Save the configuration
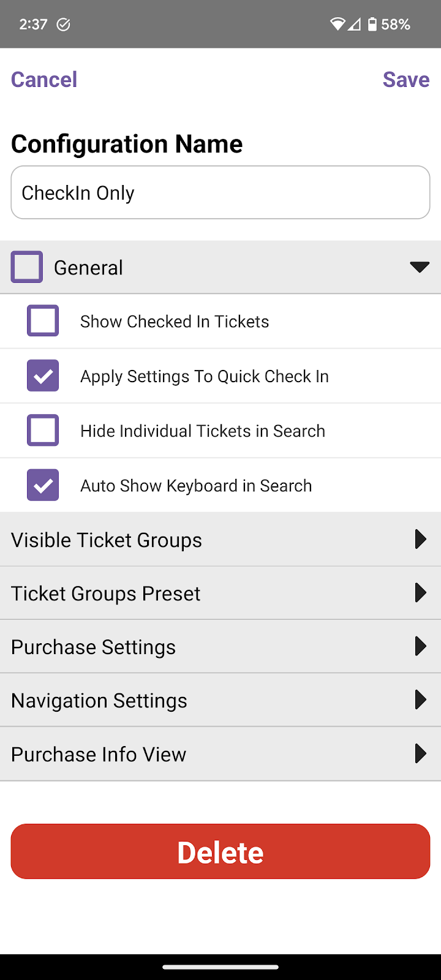 pyautogui.click(x=406, y=80)
